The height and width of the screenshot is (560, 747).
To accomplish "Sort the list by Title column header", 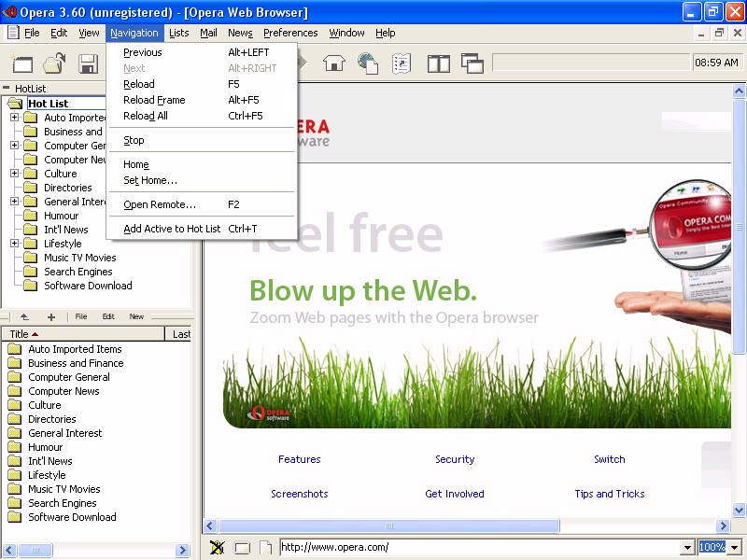I will point(83,334).
